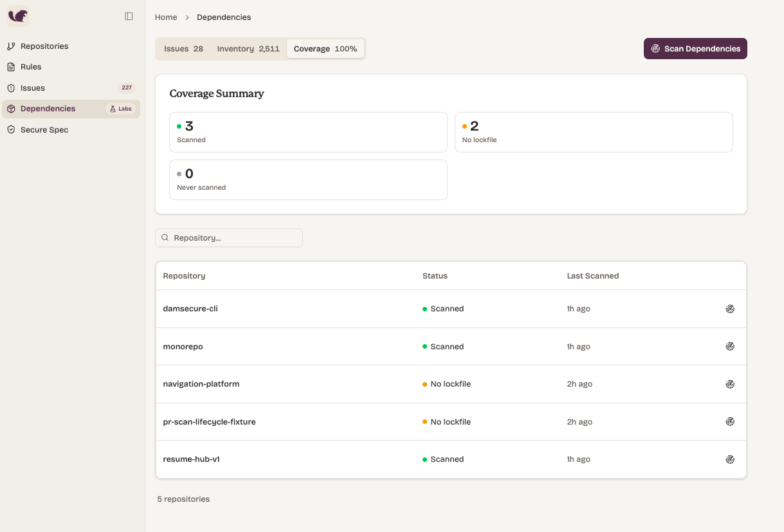
Task: Click the Last Scanned column header
Action: [593, 276]
